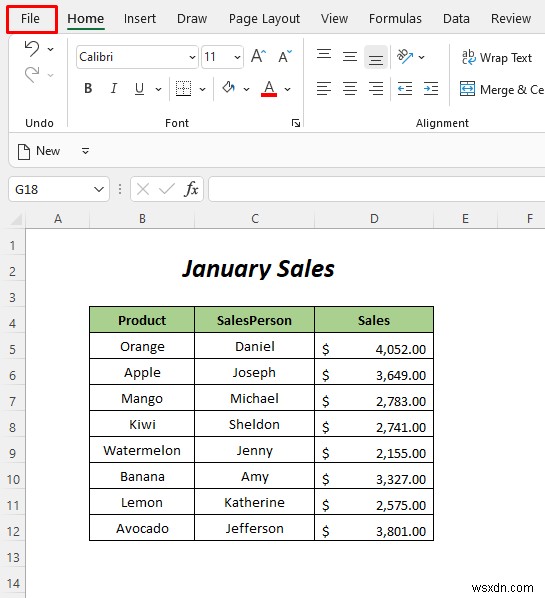Select column D header

point(374,219)
